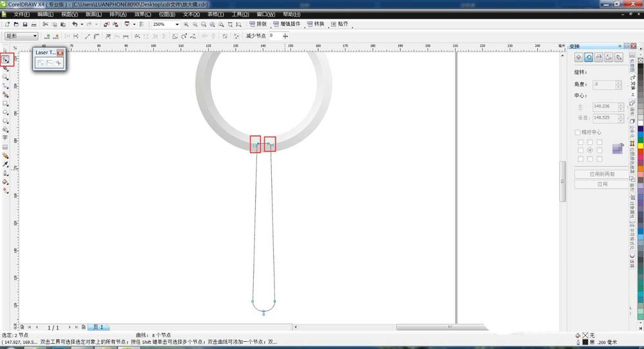Click the 贴齐 toolbar button
The width and height of the screenshot is (644, 349).
tap(339, 24)
